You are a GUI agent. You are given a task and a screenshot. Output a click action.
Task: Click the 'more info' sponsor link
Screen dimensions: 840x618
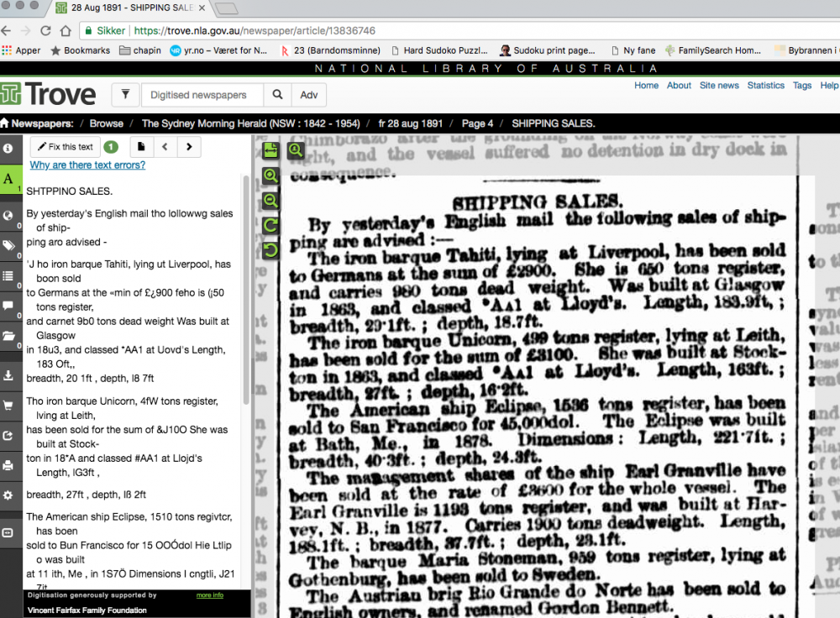210,595
